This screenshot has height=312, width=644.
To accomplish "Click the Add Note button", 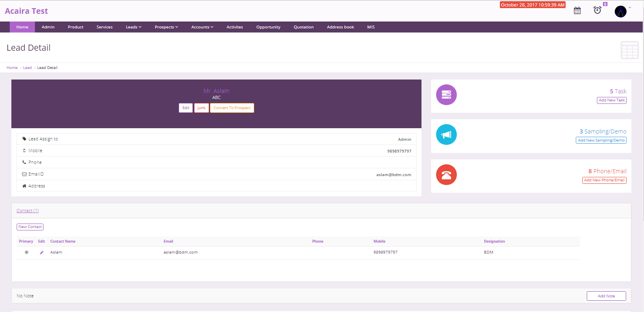I will coord(606,296).
